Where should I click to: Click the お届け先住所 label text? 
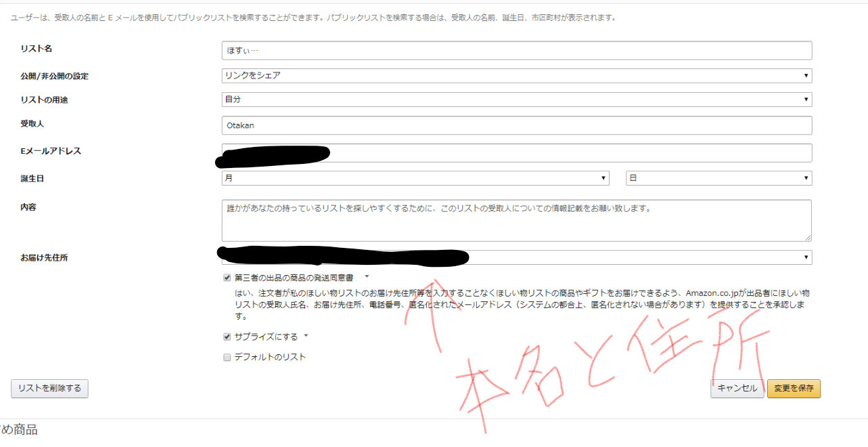coord(45,258)
